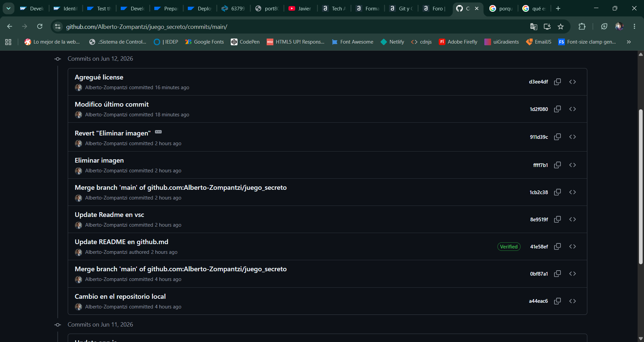Copy full SHA for commit 1cb2c38
The image size is (644, 342).
click(x=557, y=192)
